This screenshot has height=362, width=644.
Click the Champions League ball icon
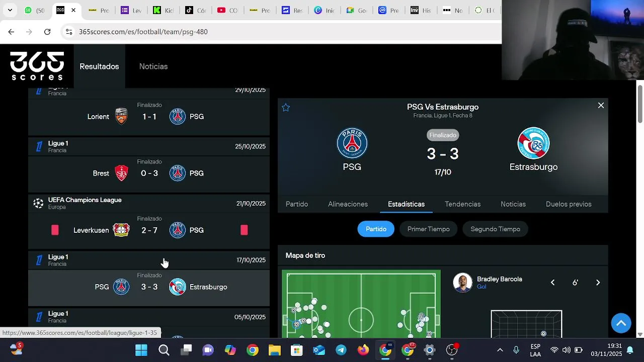point(38,203)
